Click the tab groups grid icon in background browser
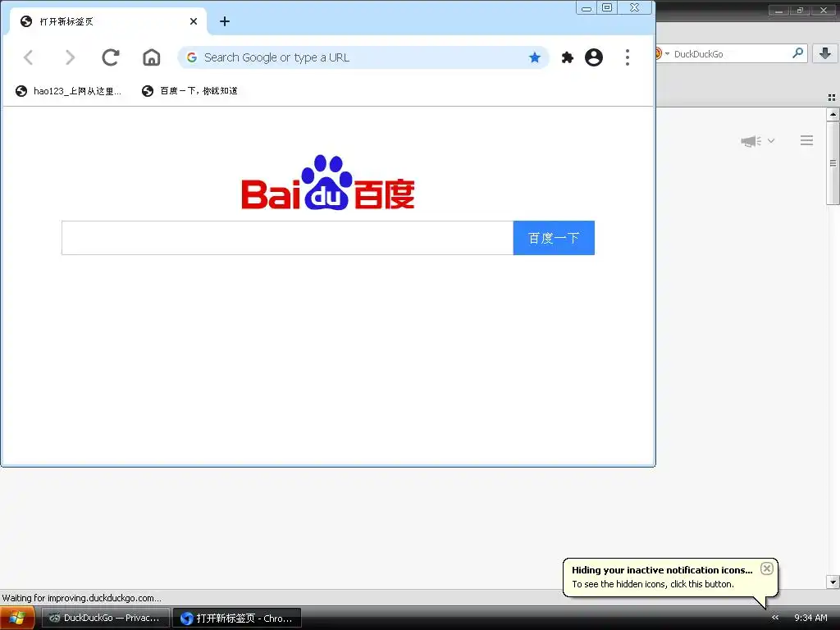This screenshot has width=840, height=630. click(x=832, y=98)
